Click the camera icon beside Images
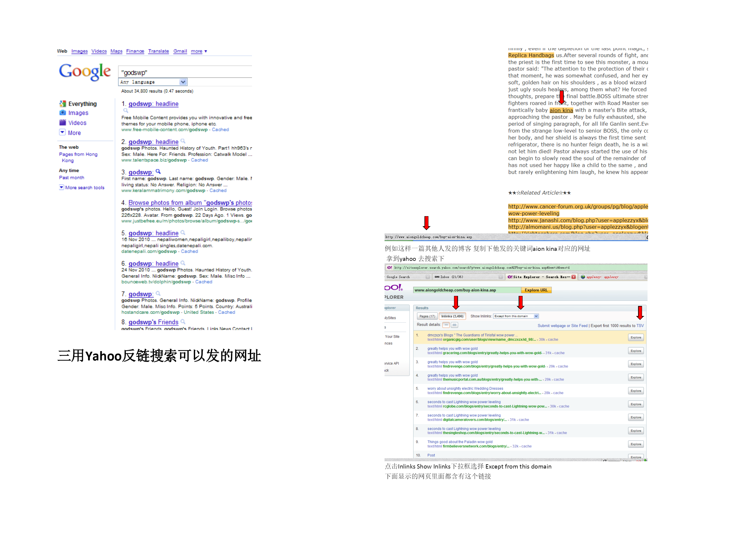Screen dimensions: 756x534 [62, 113]
